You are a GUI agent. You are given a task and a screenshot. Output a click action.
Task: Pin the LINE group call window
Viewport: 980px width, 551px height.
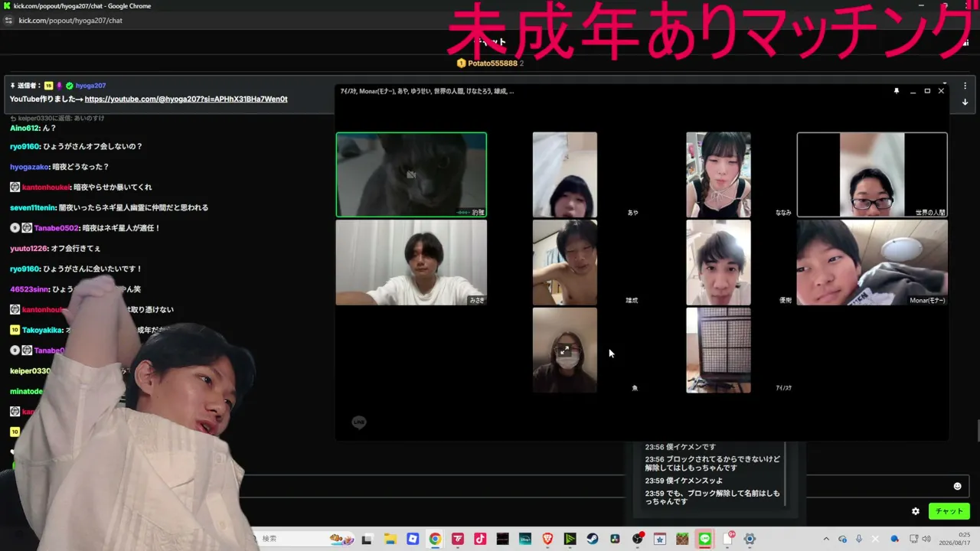897,91
